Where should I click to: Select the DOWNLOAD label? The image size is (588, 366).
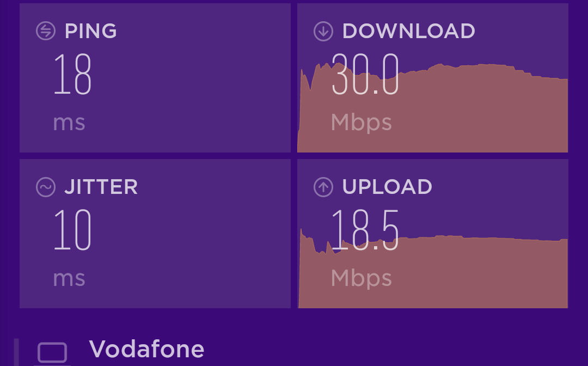pyautogui.click(x=409, y=30)
